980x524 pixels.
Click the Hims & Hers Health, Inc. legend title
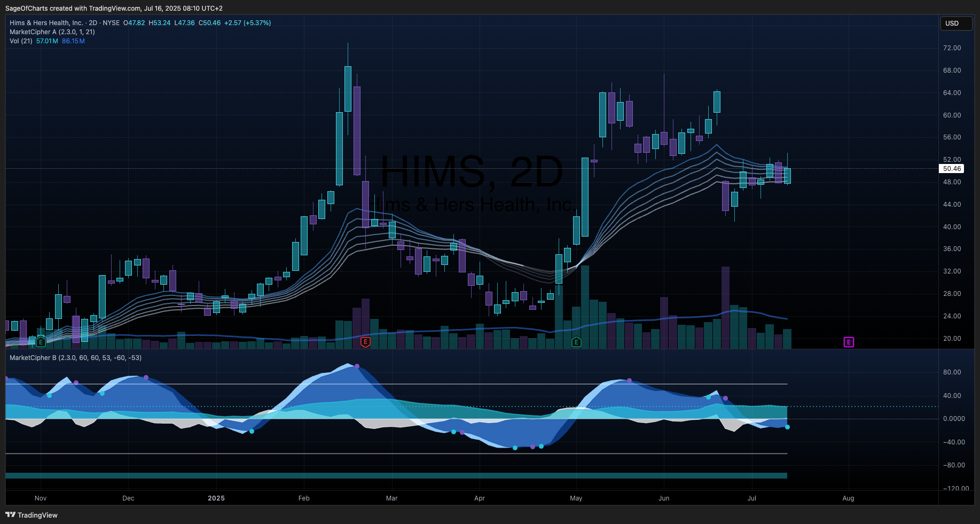(46, 23)
